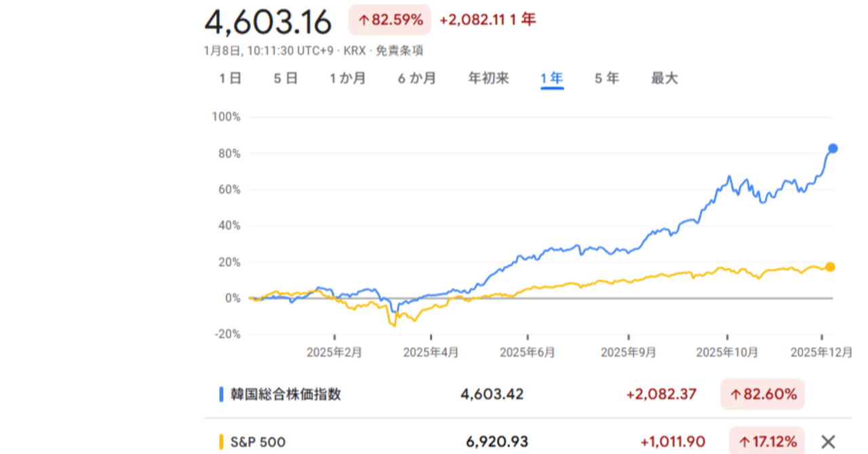This screenshot has height=454, width=868.
Task: Click the S&P 500 row label
Action: (x=258, y=441)
